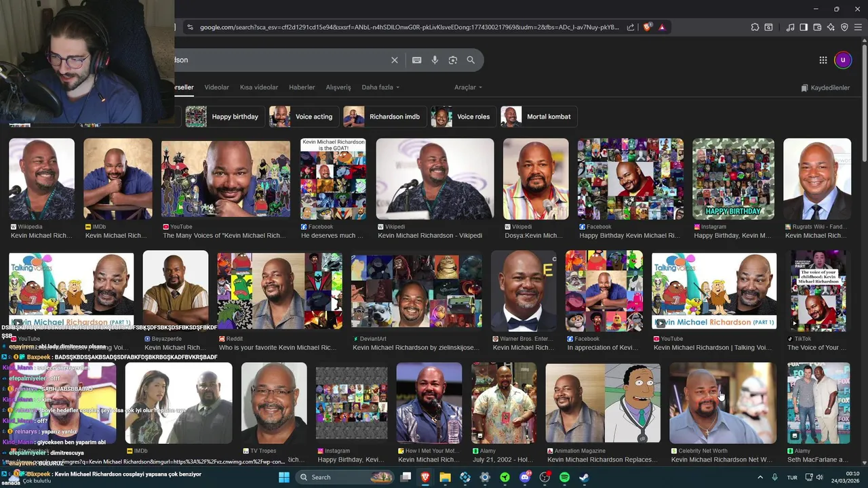The image size is (868, 488).
Task: Open Steam from the taskbar
Action: (584, 477)
